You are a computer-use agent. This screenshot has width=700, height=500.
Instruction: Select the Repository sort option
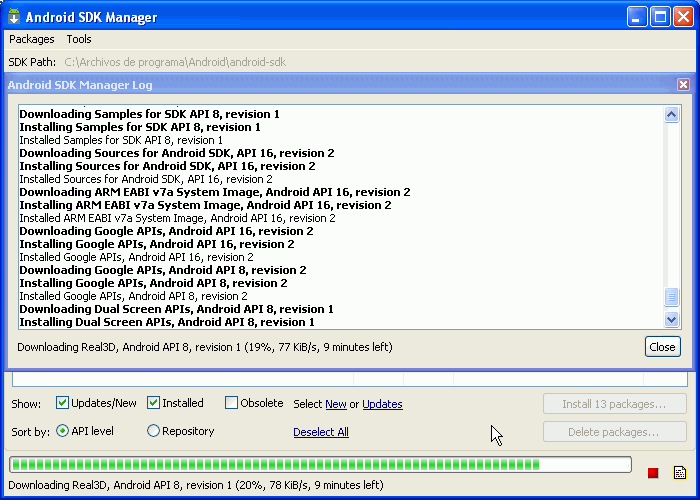pos(153,431)
